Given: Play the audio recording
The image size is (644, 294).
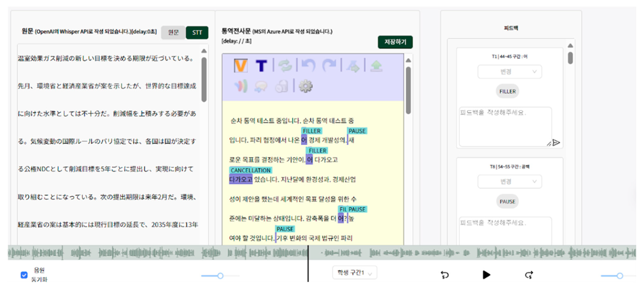Looking at the screenshot, I should pos(486,275).
